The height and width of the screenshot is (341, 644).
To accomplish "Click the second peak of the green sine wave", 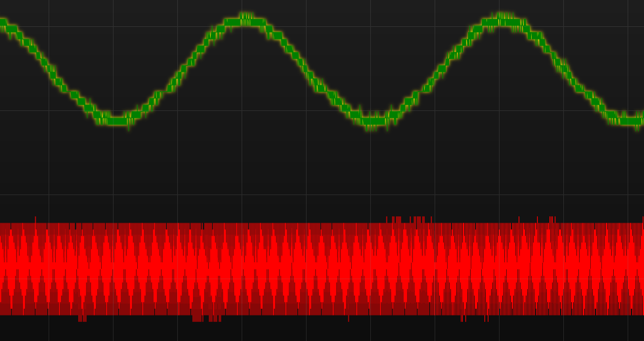I will [x=503, y=20].
